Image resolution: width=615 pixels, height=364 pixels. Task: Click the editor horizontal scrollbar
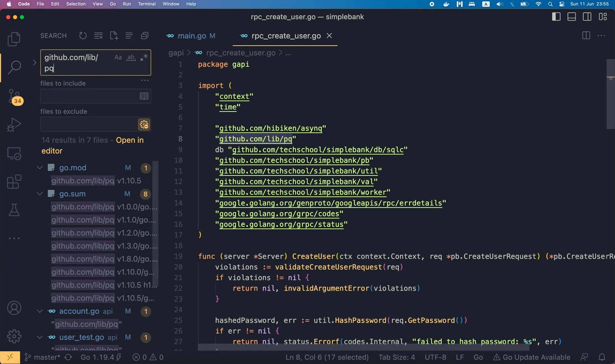[x=363, y=347]
